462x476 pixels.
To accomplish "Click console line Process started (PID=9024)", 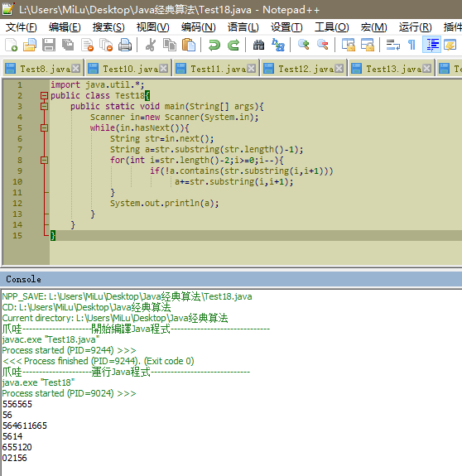I will tap(70, 393).
